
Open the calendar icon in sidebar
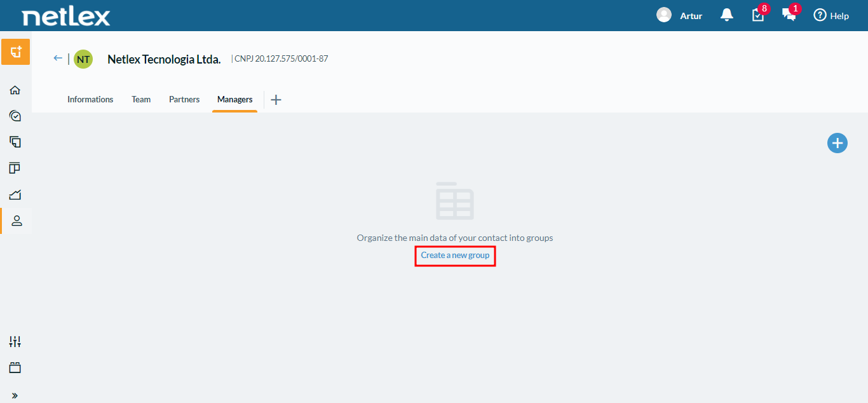coord(15,367)
